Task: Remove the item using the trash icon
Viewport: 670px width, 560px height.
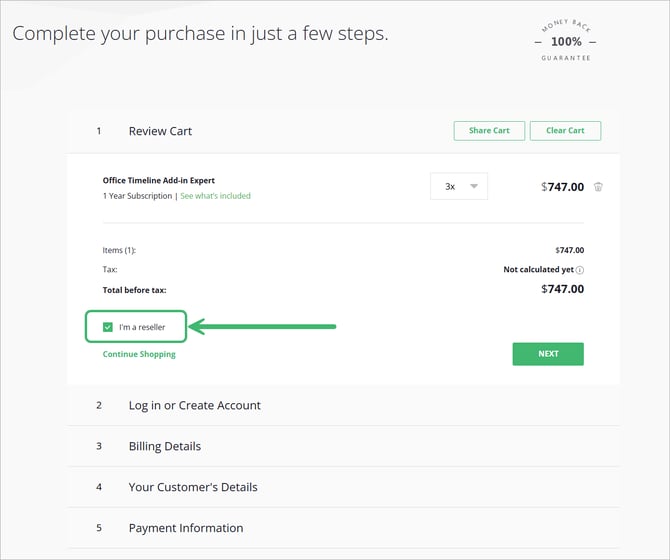Action: [x=598, y=186]
